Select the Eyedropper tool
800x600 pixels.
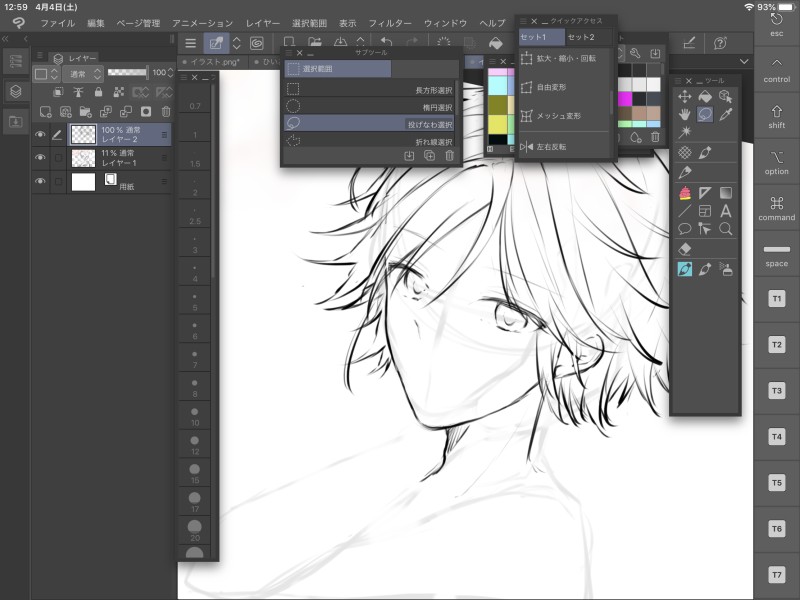(725, 114)
